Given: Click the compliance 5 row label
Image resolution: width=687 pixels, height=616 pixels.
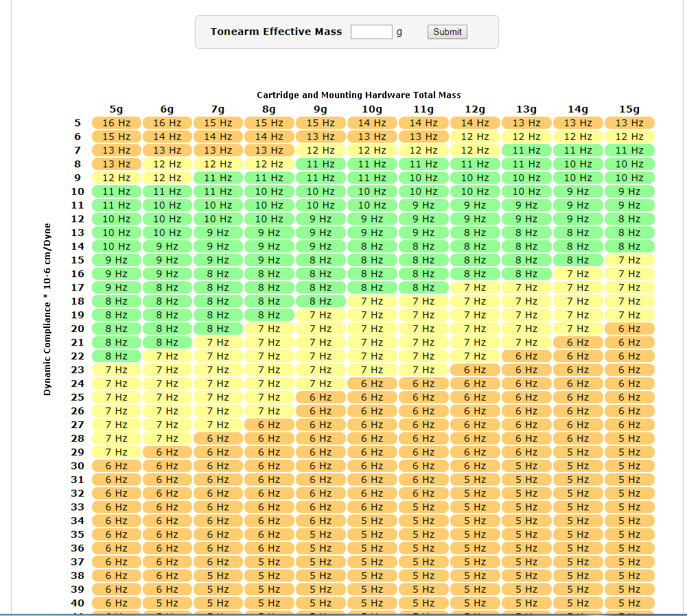Looking at the screenshot, I should (78, 123).
